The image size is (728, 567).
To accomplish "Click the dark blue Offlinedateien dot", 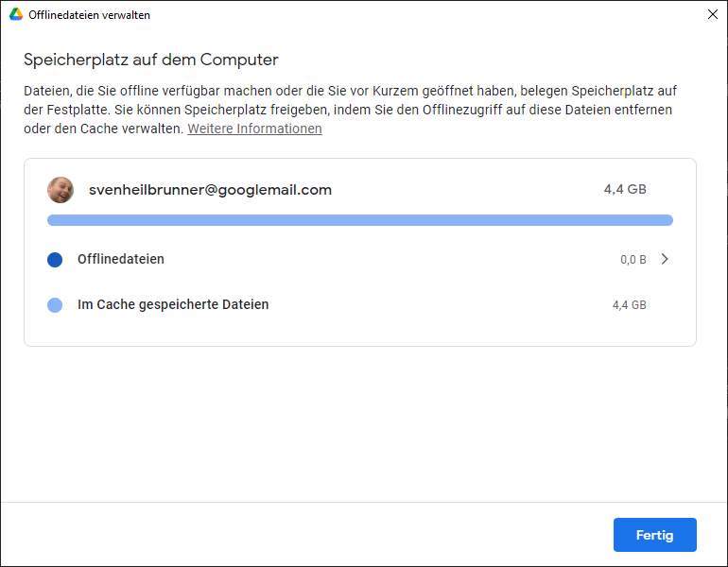I will 55,259.
